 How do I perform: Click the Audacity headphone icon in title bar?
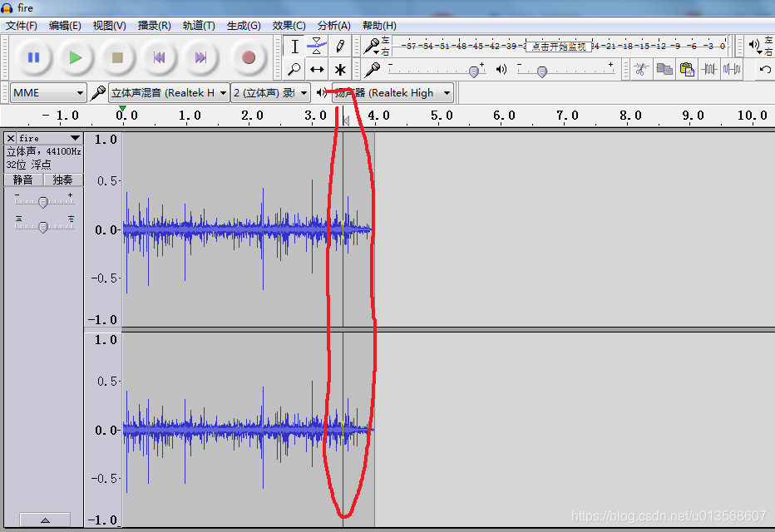pos(7,8)
